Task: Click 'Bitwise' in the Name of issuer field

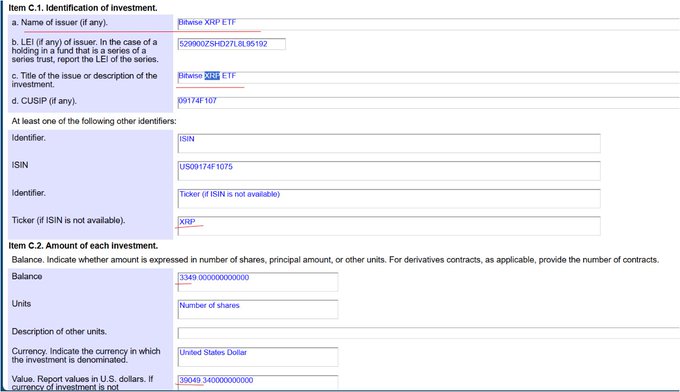Action: (x=190, y=22)
